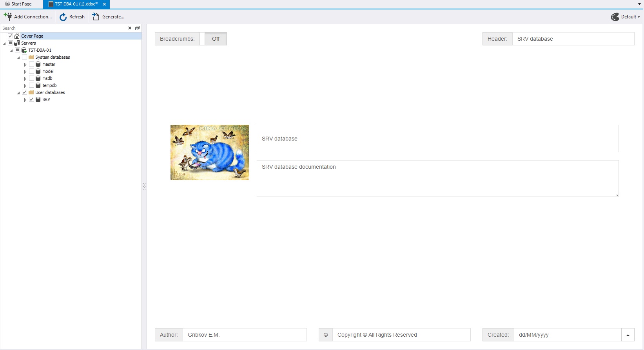Screen dimensions: 644x350
Task: Select the model database in tree
Action: click(x=48, y=71)
